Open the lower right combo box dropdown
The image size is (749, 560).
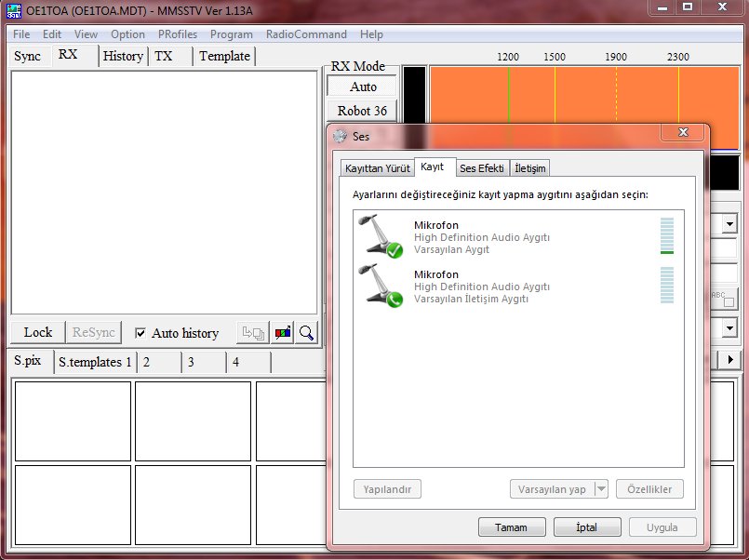[729, 327]
